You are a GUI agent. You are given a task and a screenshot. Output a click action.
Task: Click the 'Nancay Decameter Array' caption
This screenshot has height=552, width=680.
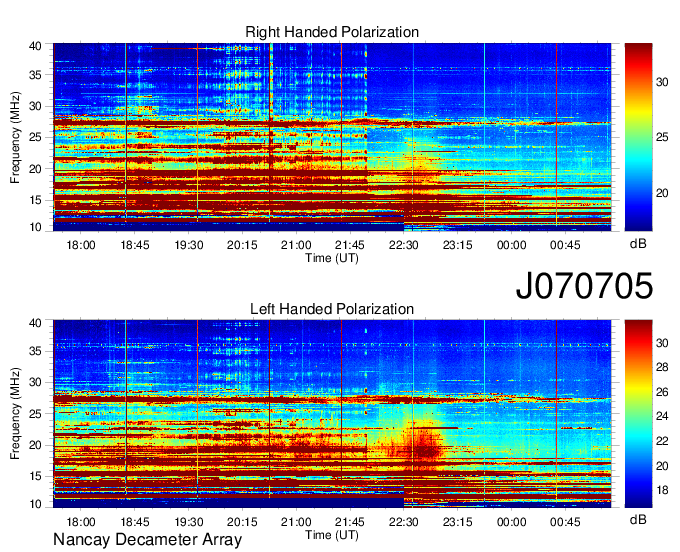click(147, 540)
